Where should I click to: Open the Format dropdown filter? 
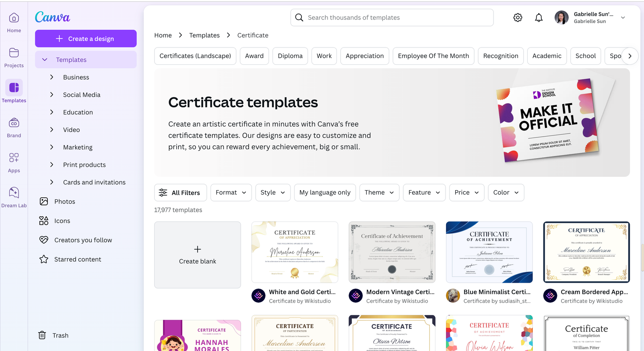click(231, 193)
